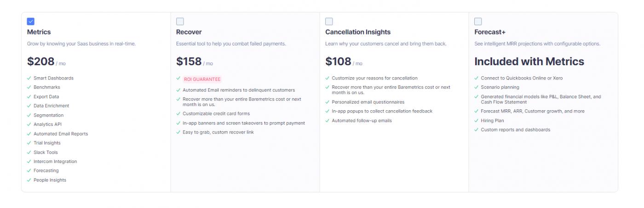Click the Cancellation Insights heading

tap(357, 32)
